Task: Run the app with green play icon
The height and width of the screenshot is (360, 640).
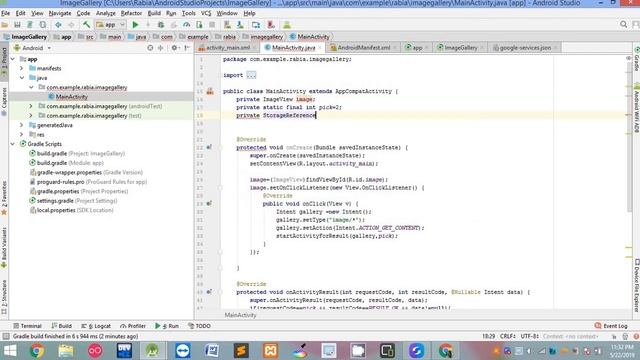Action: [x=136, y=25]
